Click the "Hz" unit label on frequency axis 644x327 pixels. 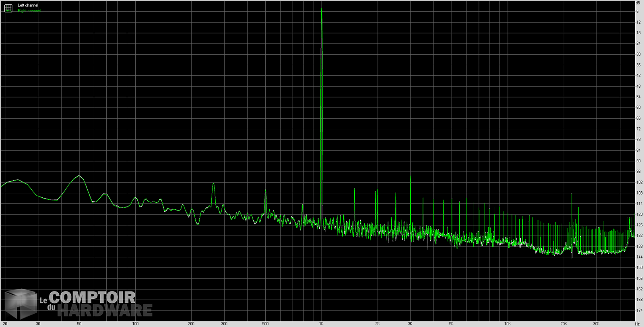click(637, 324)
